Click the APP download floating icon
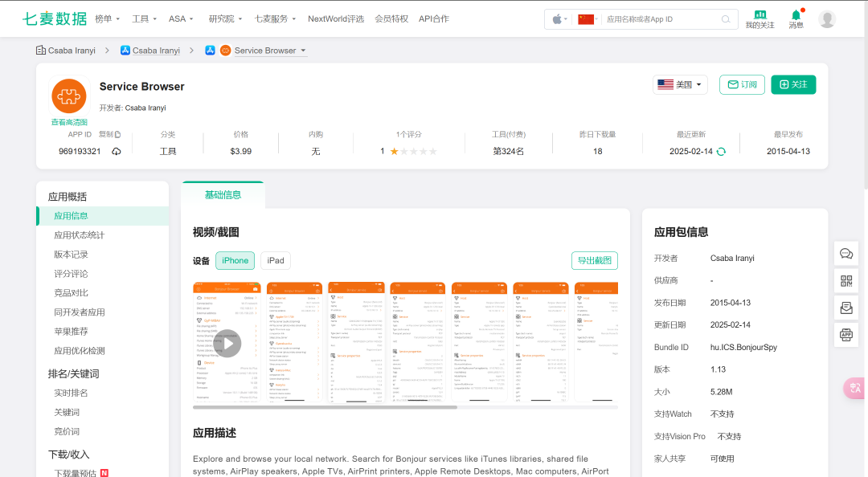The width and height of the screenshot is (868, 477). (x=846, y=335)
